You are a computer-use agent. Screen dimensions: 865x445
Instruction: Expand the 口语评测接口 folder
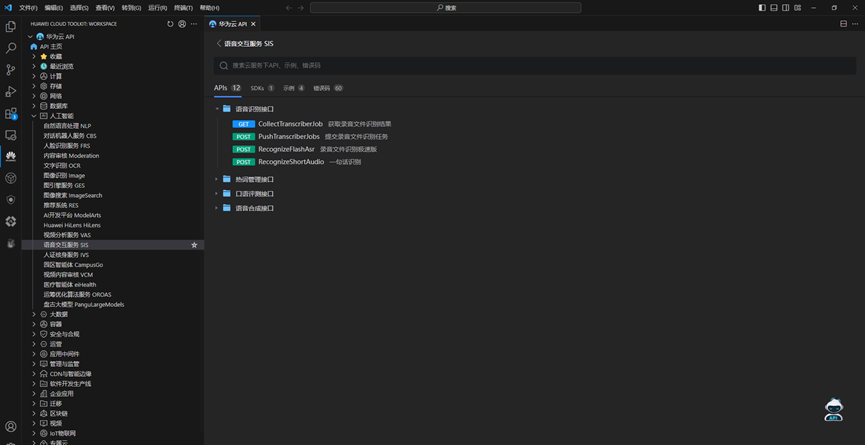217,194
